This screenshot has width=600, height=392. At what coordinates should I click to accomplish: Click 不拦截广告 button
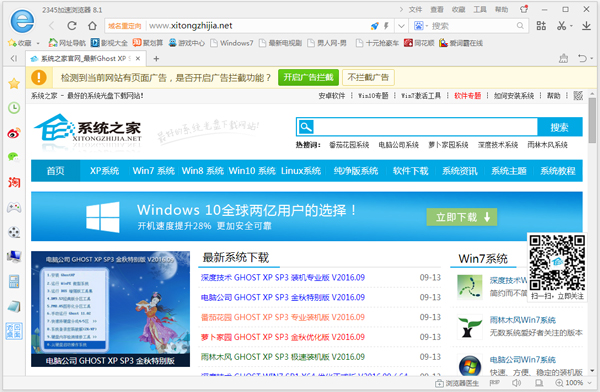(368, 78)
